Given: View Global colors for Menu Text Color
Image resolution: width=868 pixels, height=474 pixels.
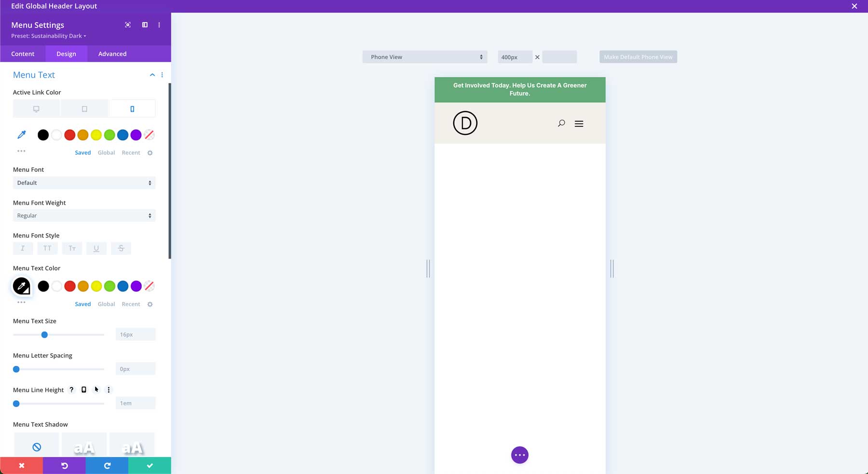Looking at the screenshot, I should coord(106,304).
